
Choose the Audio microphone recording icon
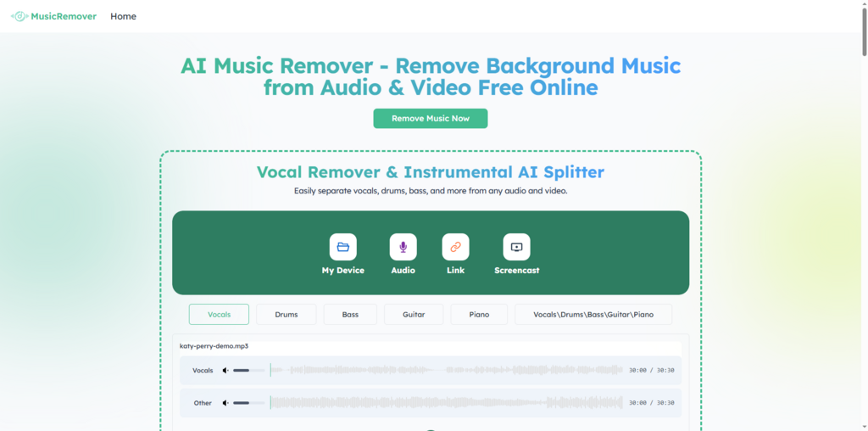click(403, 247)
